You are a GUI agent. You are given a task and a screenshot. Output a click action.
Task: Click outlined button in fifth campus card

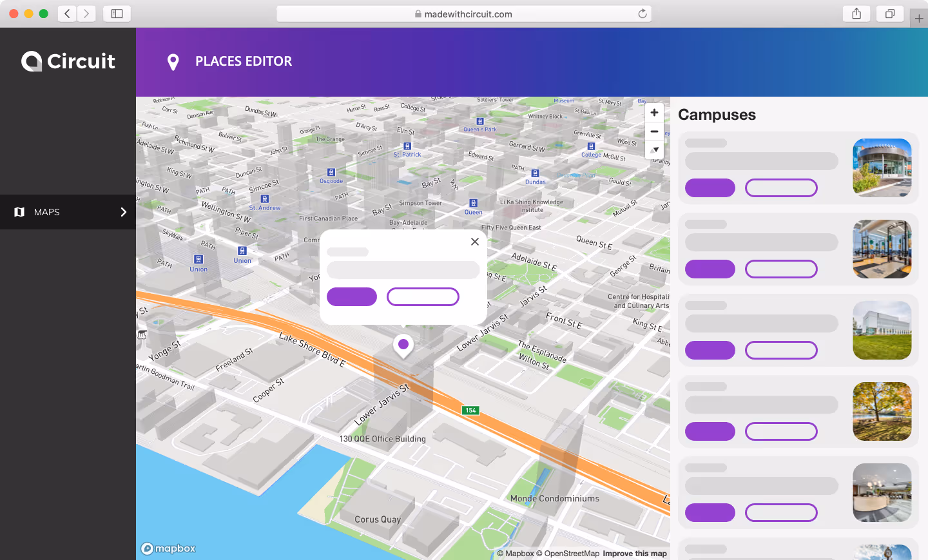[x=781, y=512]
